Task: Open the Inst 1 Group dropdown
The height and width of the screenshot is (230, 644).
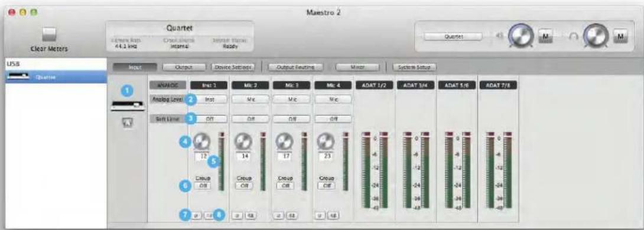Action: pos(203,185)
